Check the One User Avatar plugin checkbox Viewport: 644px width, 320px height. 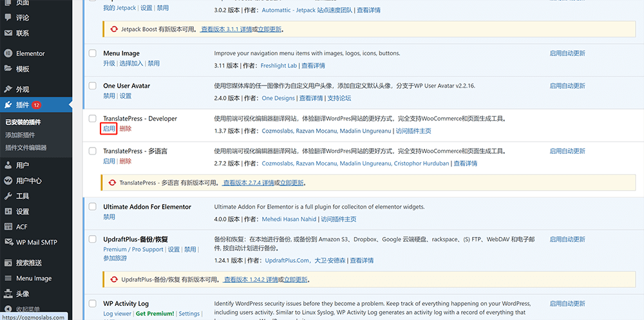[x=93, y=86]
